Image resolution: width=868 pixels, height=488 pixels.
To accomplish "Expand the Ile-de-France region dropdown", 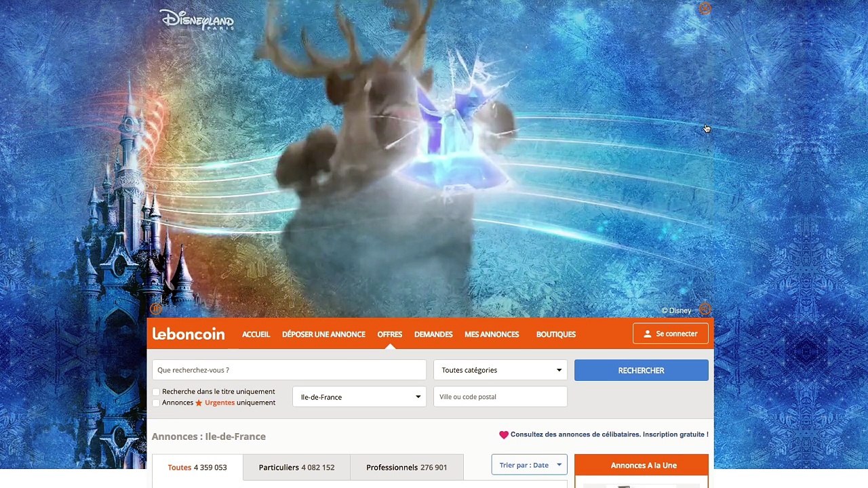I will [x=359, y=397].
